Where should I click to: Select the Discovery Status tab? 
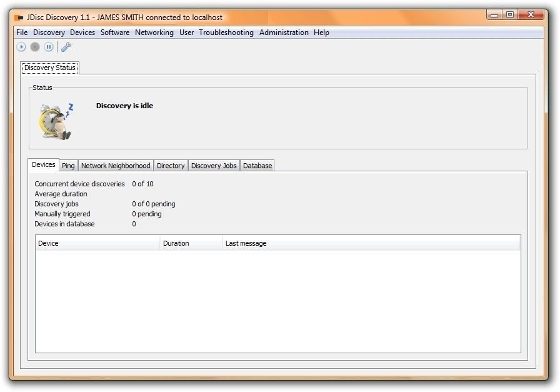click(x=49, y=68)
